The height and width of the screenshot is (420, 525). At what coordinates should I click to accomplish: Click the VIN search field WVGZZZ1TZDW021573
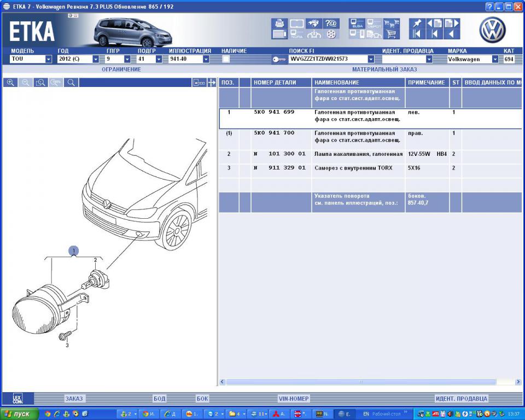point(328,59)
